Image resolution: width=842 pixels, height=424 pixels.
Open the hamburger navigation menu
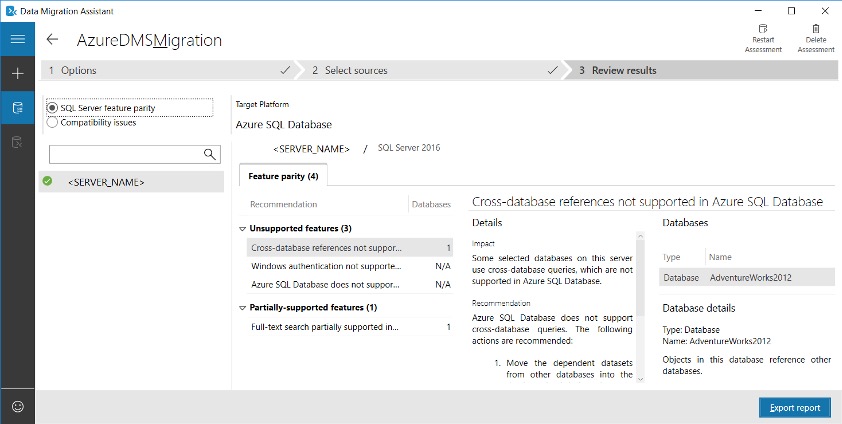click(x=17, y=39)
